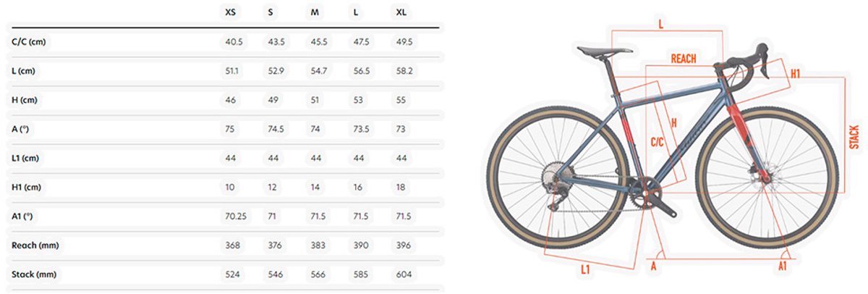Select the Stack (mm) row label
The image size is (868, 294).
click(33, 274)
